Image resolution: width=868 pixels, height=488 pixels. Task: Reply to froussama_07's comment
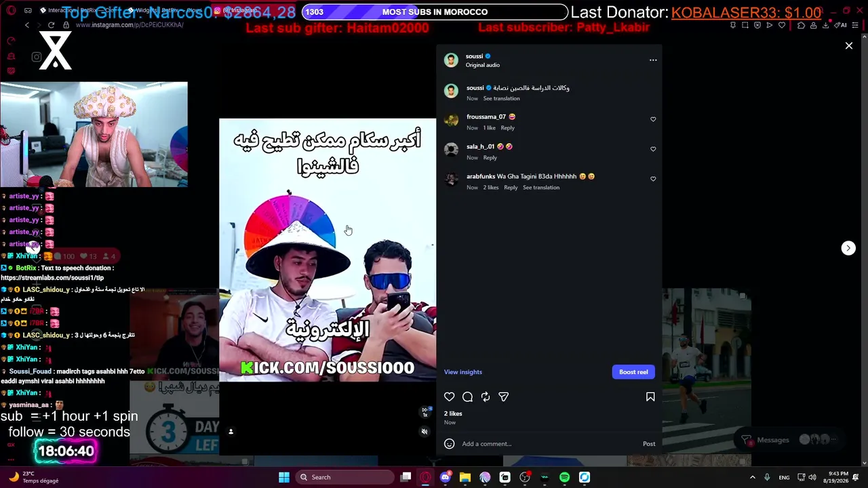[x=508, y=128]
